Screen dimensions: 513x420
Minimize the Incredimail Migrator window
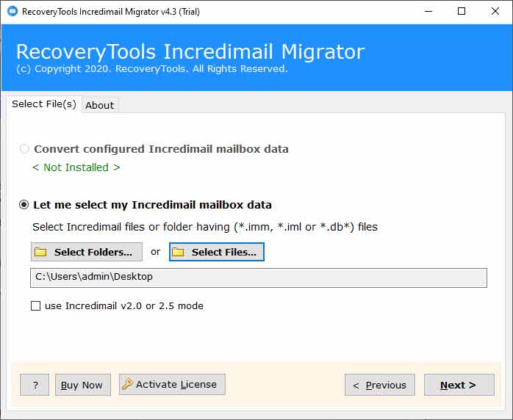click(428, 12)
